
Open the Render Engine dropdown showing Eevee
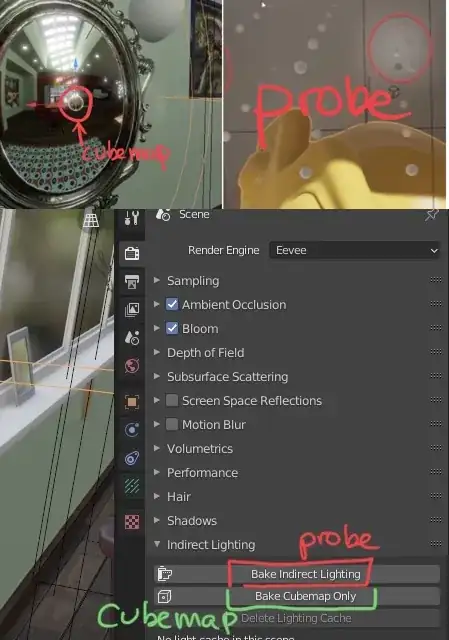[x=355, y=250]
